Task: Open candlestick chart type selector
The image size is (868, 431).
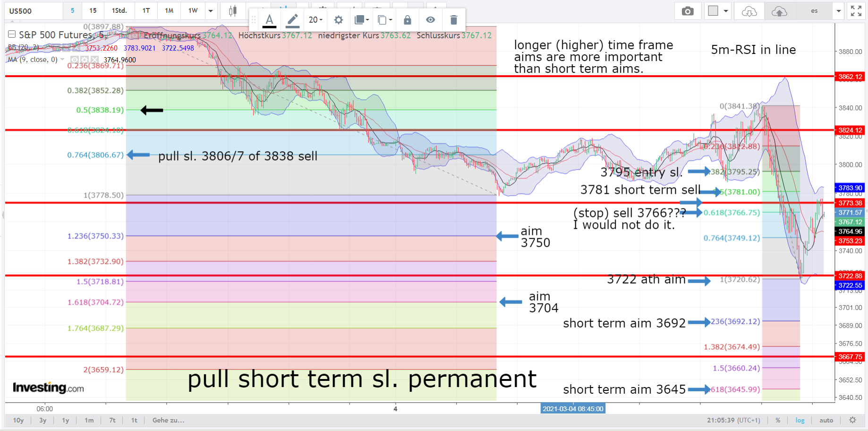Action: coord(232,11)
